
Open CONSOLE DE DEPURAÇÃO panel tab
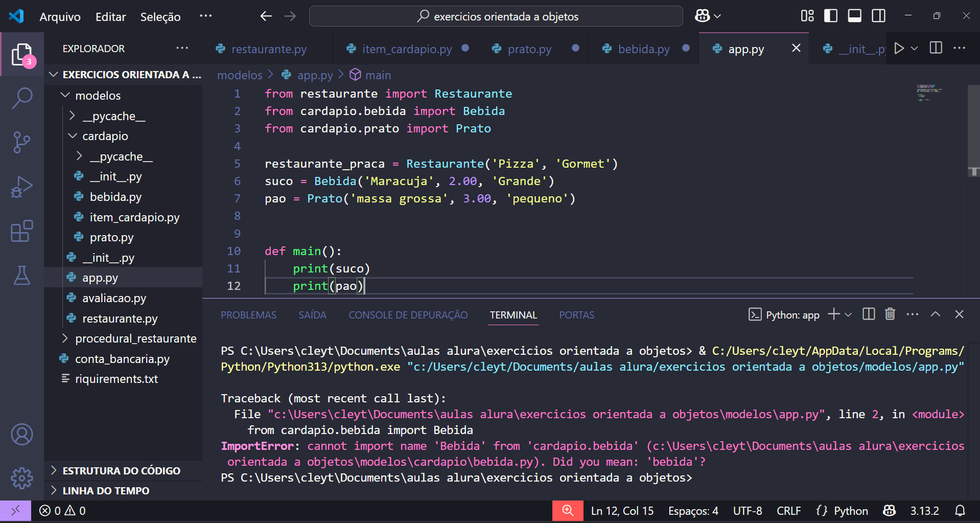tap(408, 315)
